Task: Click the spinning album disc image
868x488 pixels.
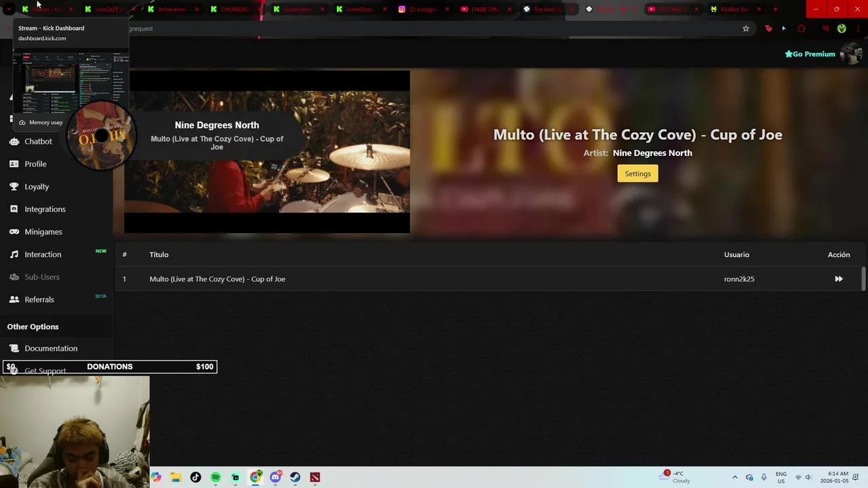Action: tap(102, 136)
